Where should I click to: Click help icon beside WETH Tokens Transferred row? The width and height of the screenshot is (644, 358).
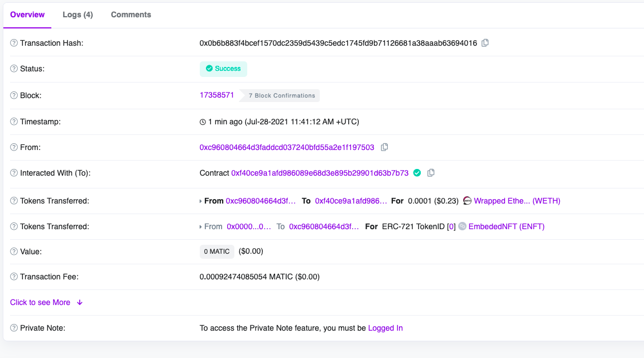[14, 201]
